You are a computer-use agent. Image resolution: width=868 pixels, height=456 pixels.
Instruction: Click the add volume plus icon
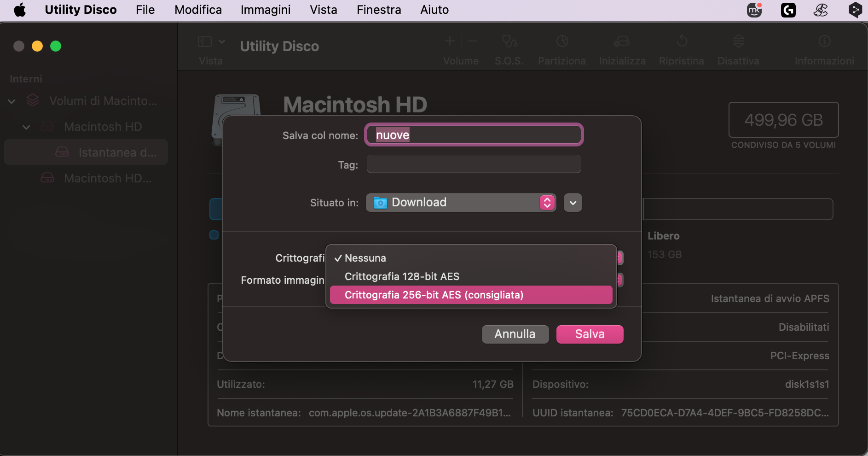pyautogui.click(x=450, y=41)
